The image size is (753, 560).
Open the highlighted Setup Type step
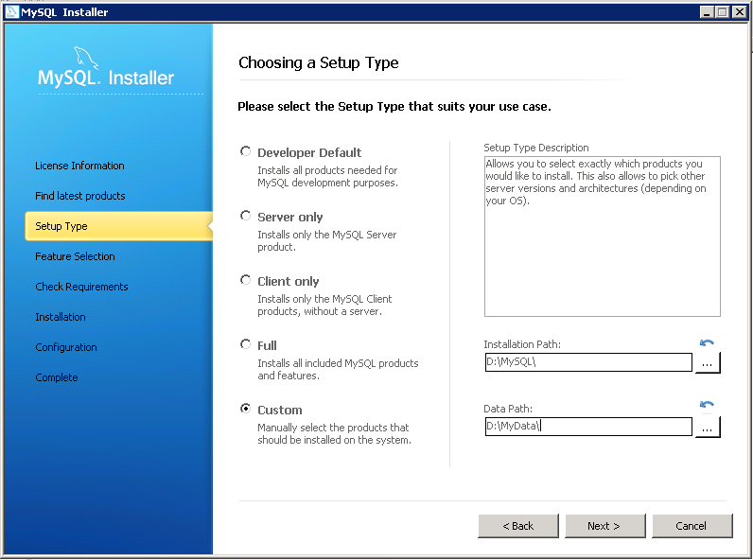[118, 226]
